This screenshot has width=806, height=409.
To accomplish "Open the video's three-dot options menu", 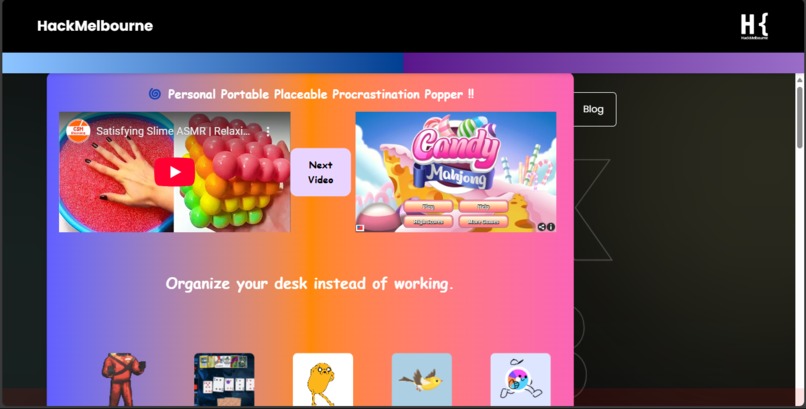I will pos(268,131).
